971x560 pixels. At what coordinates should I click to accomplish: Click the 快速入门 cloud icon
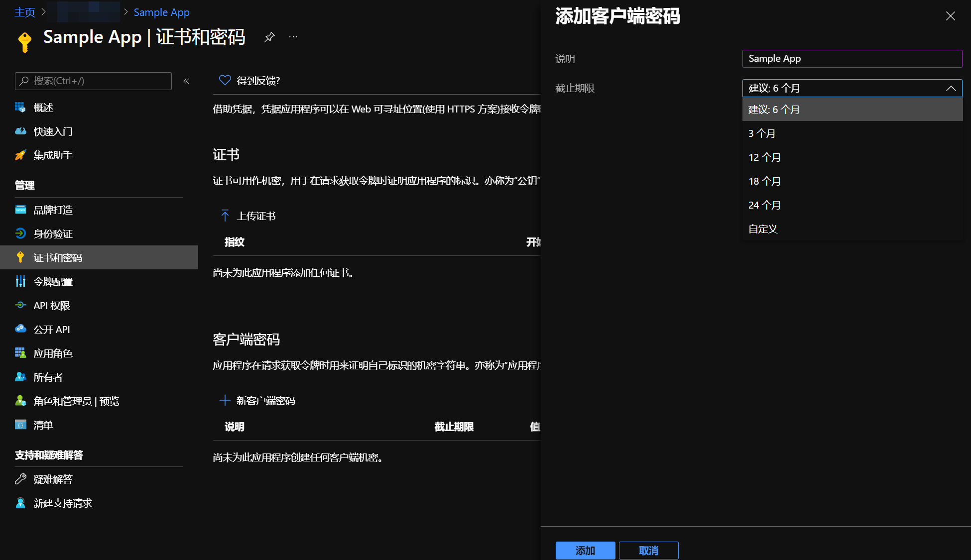tap(20, 131)
